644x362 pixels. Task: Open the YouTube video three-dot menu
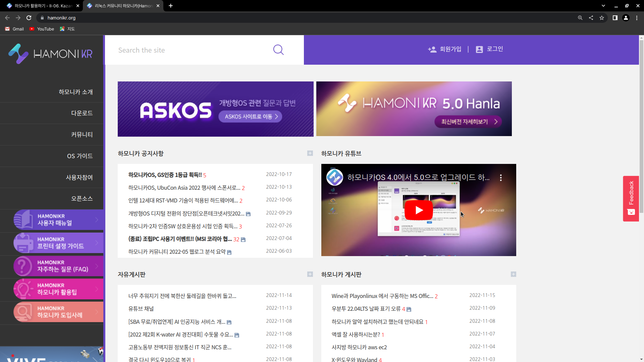coord(501,178)
